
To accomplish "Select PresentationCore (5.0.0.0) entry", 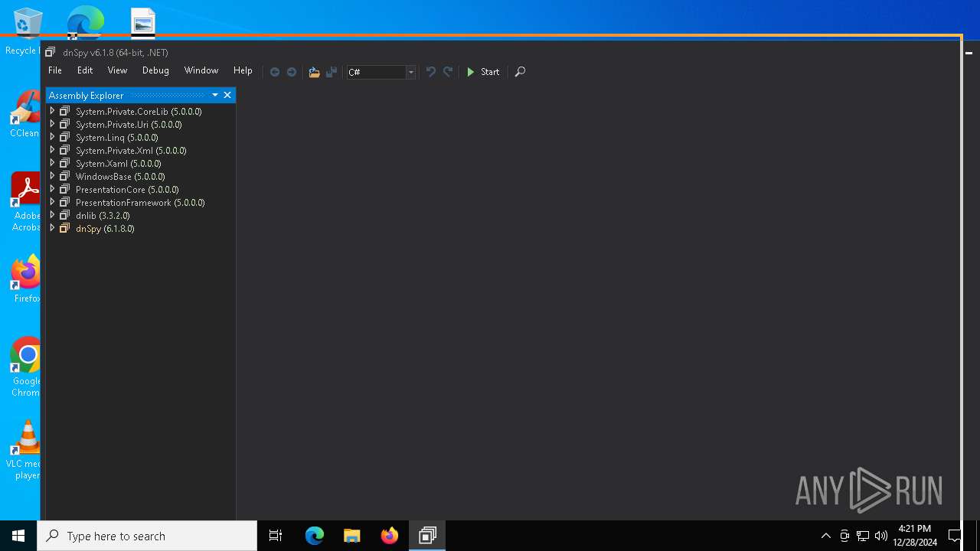I will 127,190.
